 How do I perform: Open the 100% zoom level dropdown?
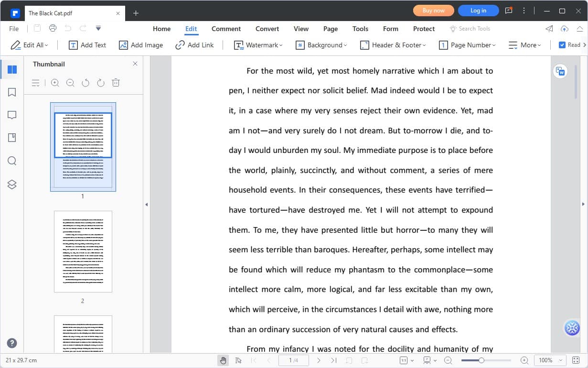pos(550,360)
